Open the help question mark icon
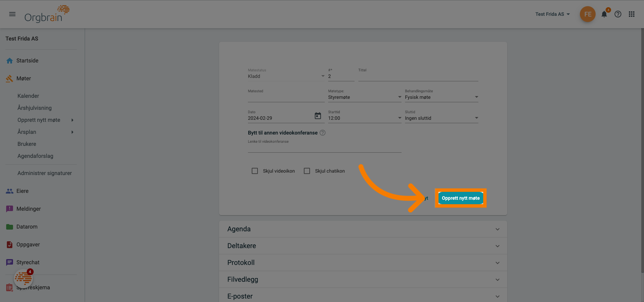Image resolution: width=644 pixels, height=302 pixels. 618,14
